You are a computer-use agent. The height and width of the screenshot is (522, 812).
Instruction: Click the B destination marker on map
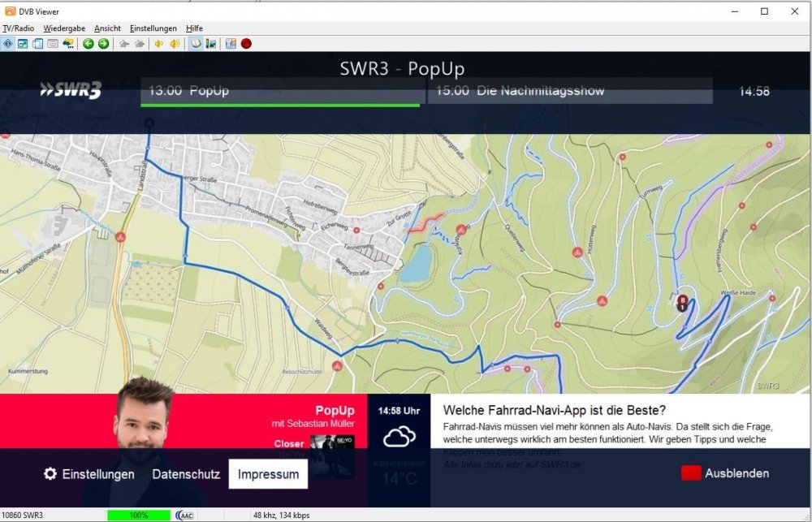click(x=683, y=300)
